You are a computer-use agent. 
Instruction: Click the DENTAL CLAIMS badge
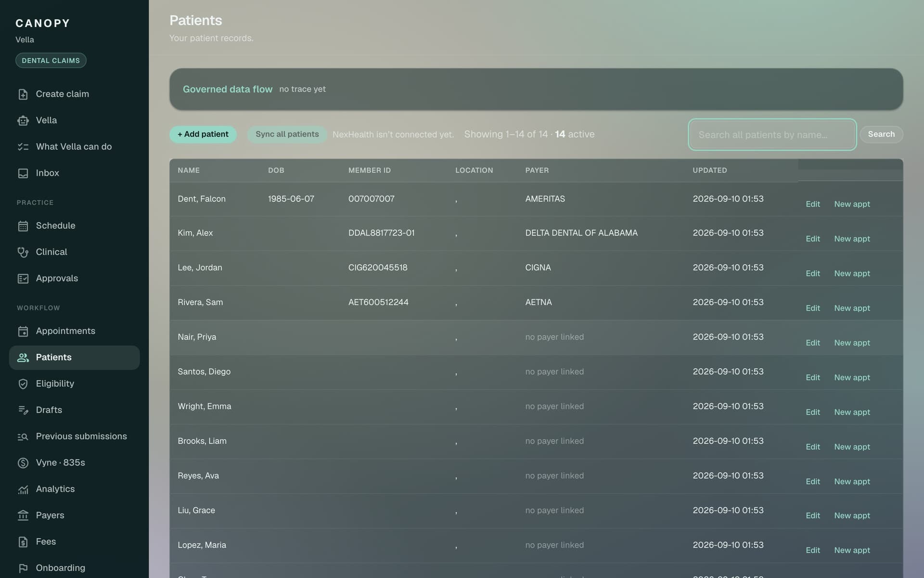pyautogui.click(x=51, y=61)
